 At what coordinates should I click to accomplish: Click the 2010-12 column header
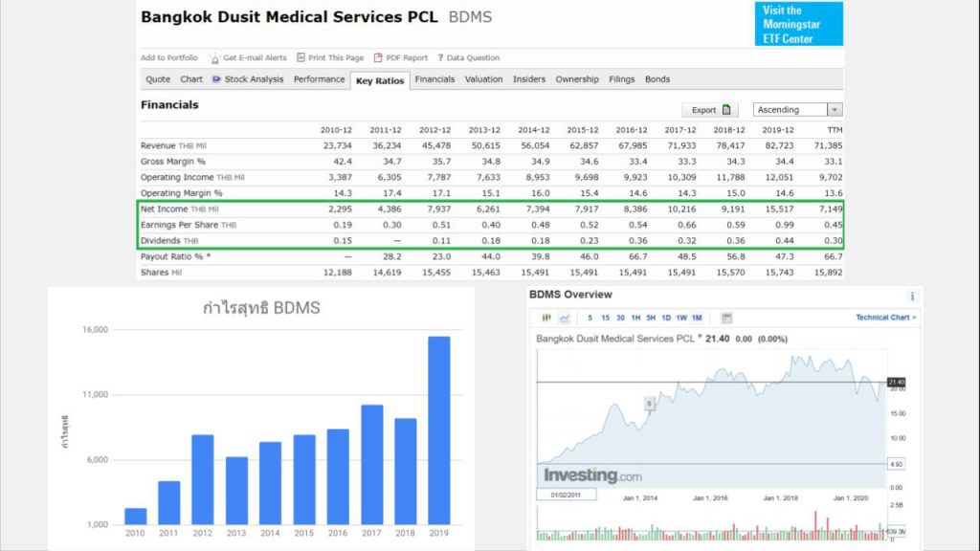[336, 130]
